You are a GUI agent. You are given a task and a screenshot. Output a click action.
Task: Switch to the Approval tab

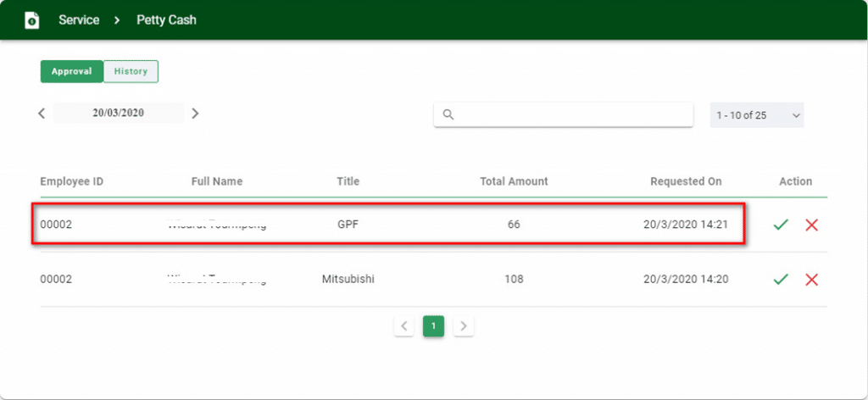point(72,72)
